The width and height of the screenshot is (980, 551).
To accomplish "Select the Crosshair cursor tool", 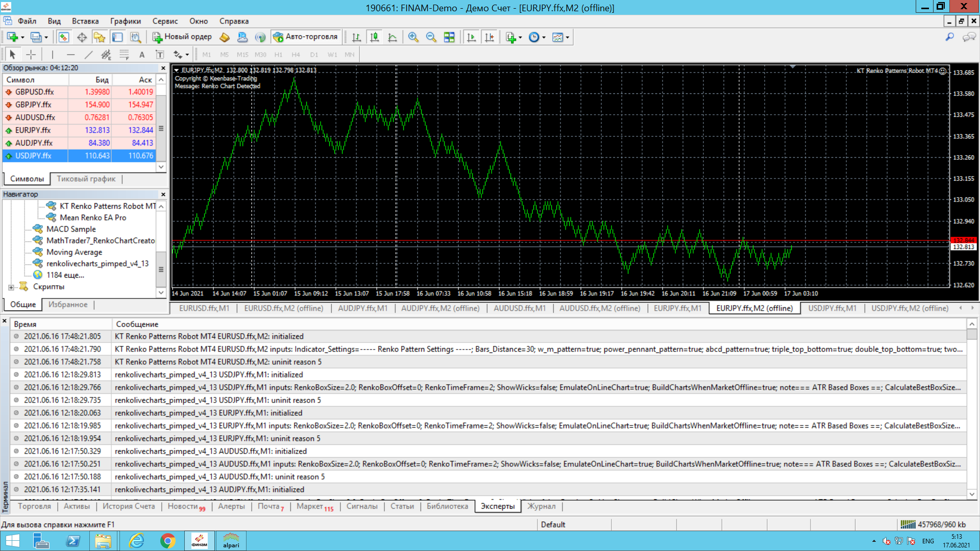I will (x=31, y=55).
